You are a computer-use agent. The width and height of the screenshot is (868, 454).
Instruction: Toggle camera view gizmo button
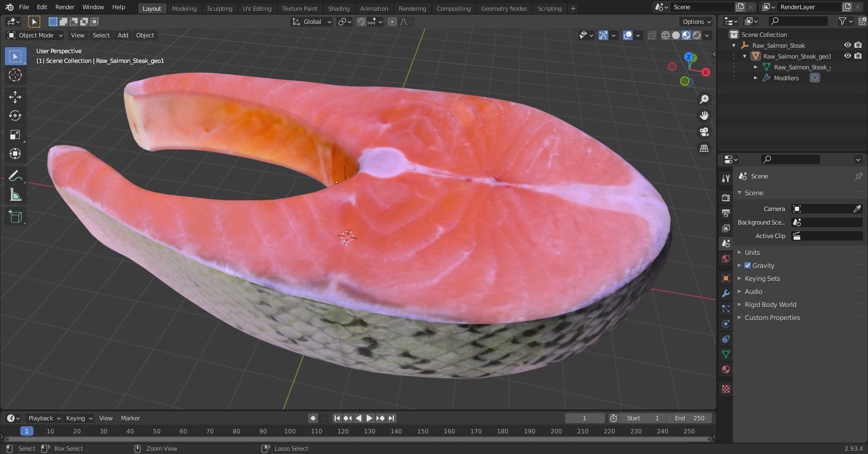coord(704,132)
